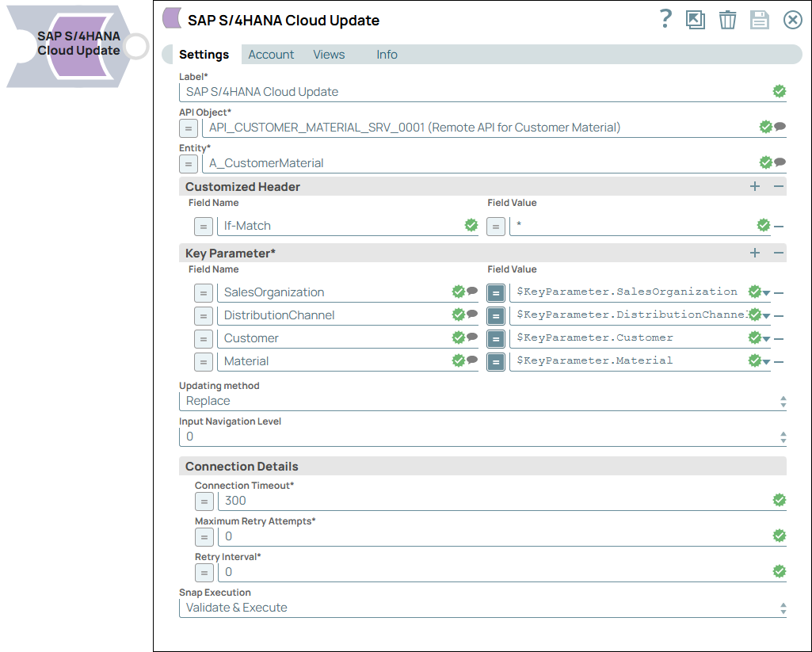
Task: Open the Info tab
Action: [x=387, y=55]
